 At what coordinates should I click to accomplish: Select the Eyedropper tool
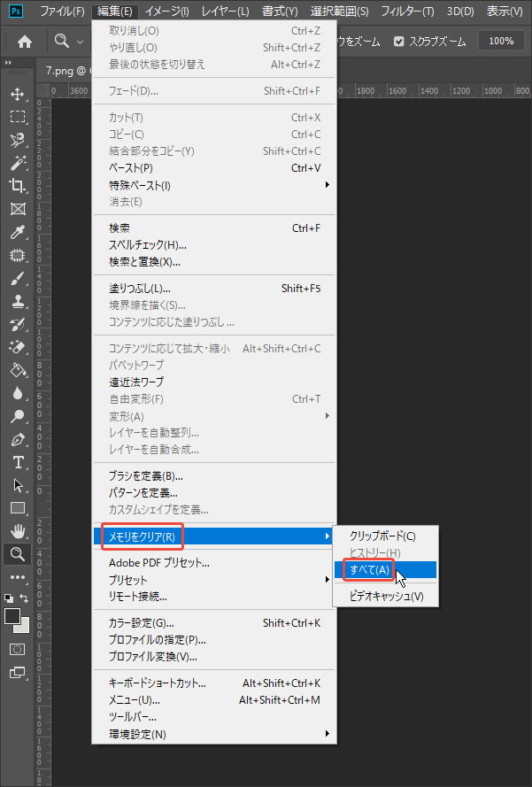click(18, 233)
